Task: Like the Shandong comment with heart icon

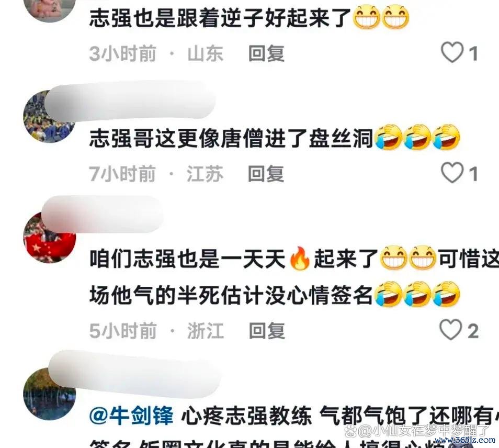Action: [452, 52]
